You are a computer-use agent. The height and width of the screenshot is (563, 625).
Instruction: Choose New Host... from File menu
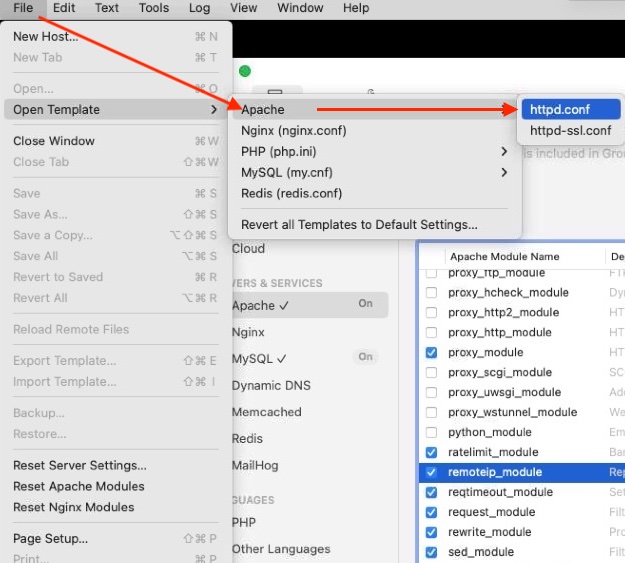[x=116, y=37]
